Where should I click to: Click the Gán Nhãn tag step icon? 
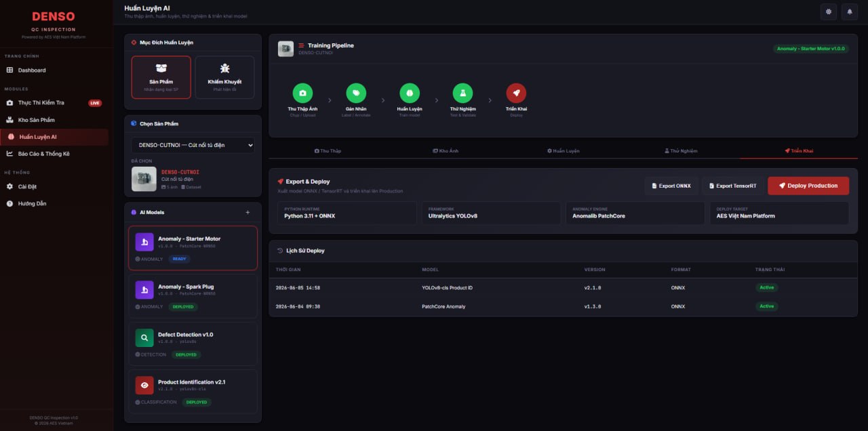coord(356,93)
